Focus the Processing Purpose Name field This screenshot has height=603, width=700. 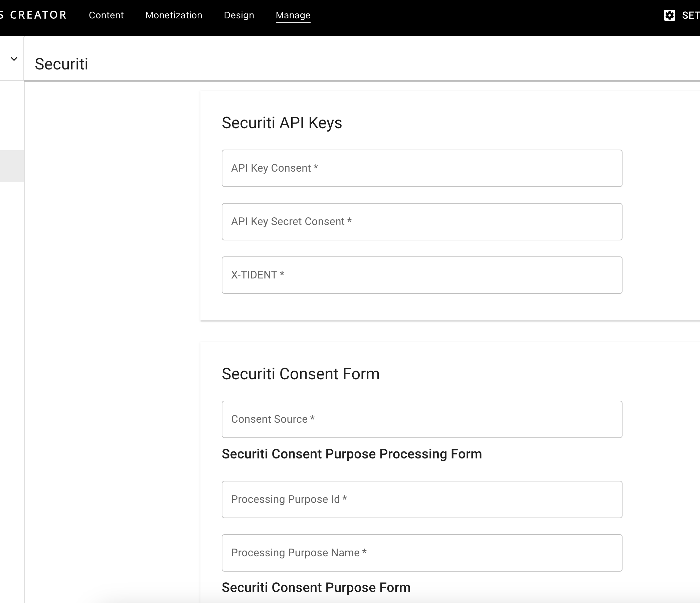pos(421,553)
